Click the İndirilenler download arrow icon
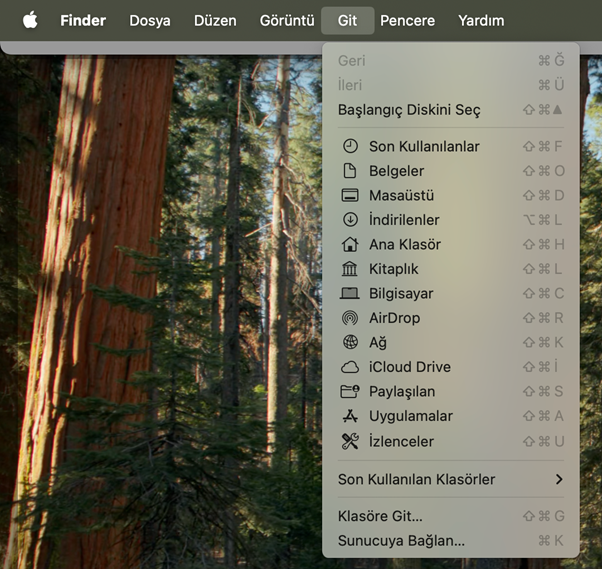Viewport: 602px width, 569px height. tap(349, 220)
